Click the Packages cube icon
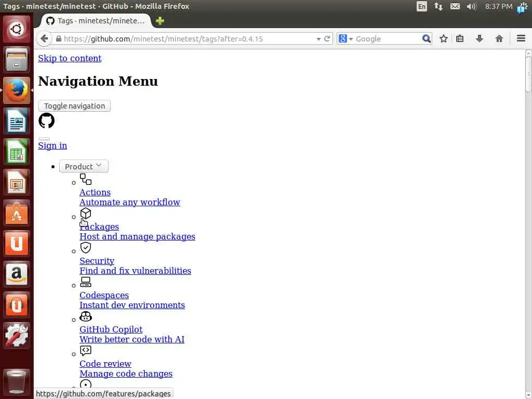 point(86,214)
